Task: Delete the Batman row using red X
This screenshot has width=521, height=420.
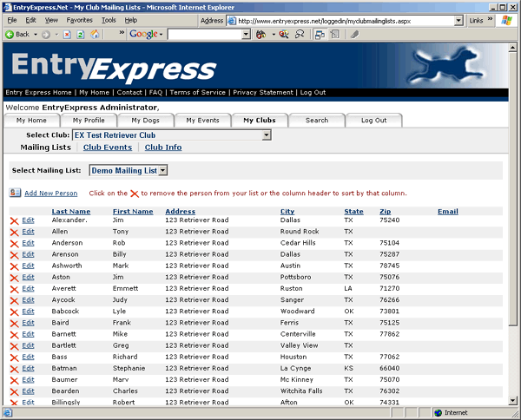Action: (x=14, y=368)
